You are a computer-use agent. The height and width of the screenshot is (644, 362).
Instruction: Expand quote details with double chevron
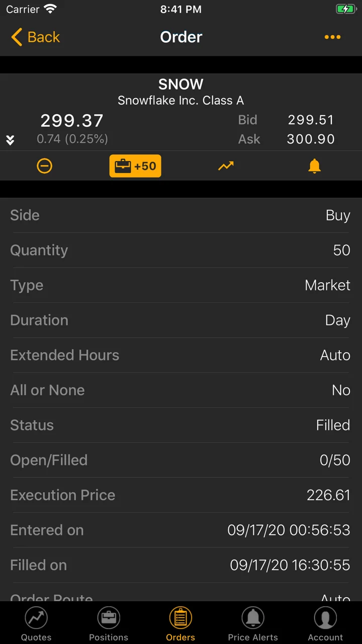click(10, 140)
